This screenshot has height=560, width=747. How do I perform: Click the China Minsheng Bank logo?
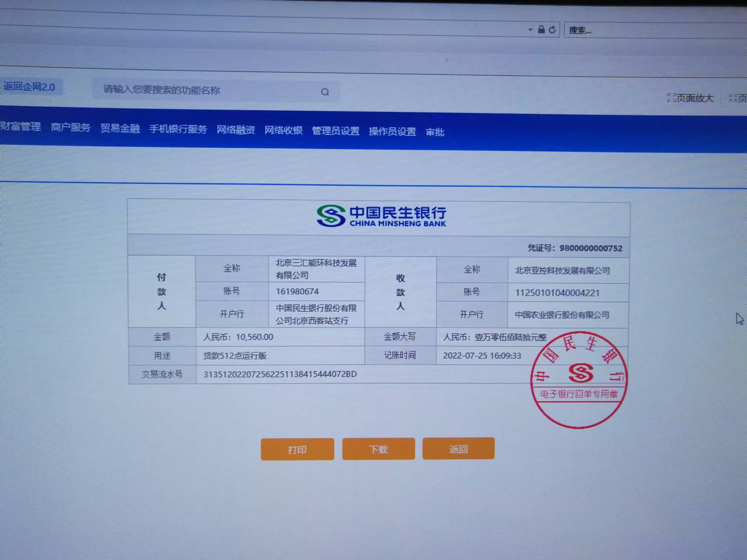(381, 216)
